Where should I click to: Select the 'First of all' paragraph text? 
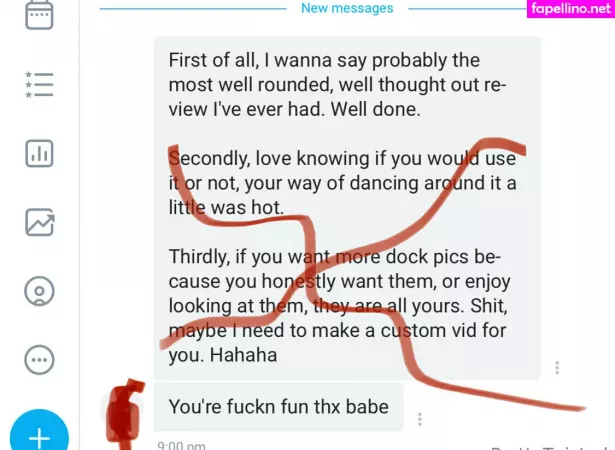coord(337,84)
